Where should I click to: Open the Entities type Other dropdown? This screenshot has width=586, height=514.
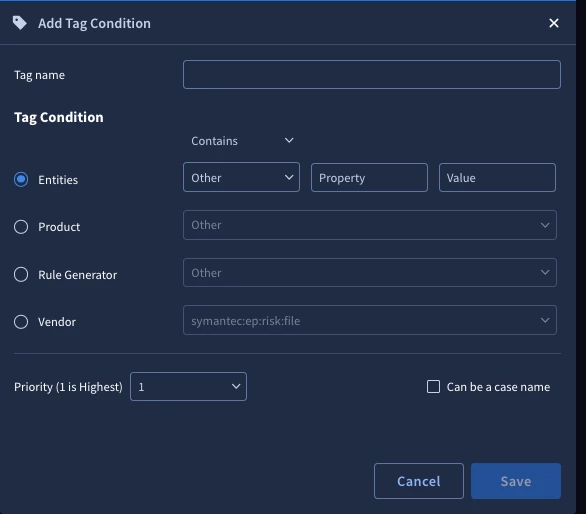tap(241, 177)
